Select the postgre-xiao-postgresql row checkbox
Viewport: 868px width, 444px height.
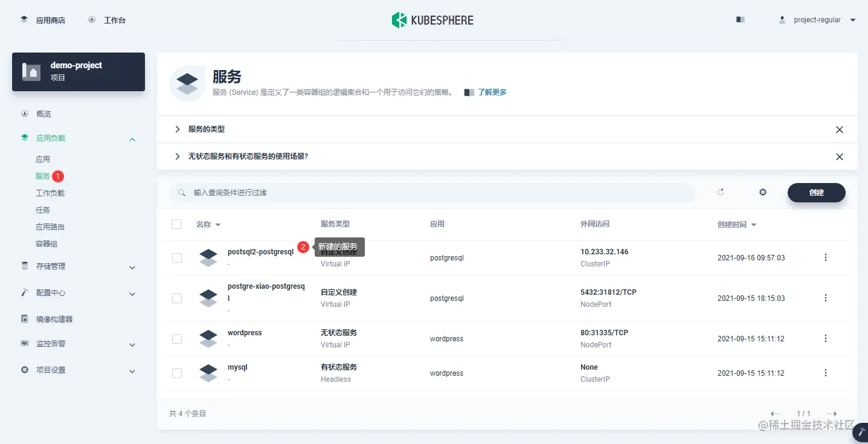(177, 298)
